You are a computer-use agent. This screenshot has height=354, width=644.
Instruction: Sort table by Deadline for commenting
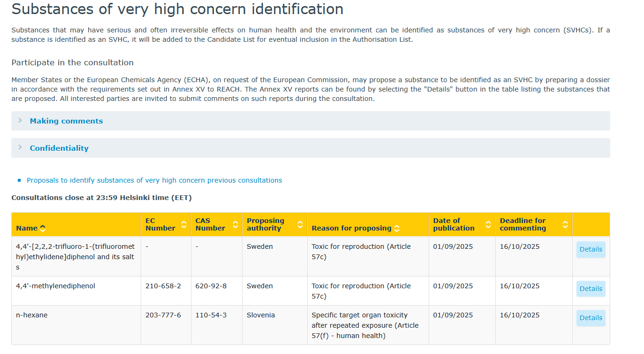tap(565, 224)
